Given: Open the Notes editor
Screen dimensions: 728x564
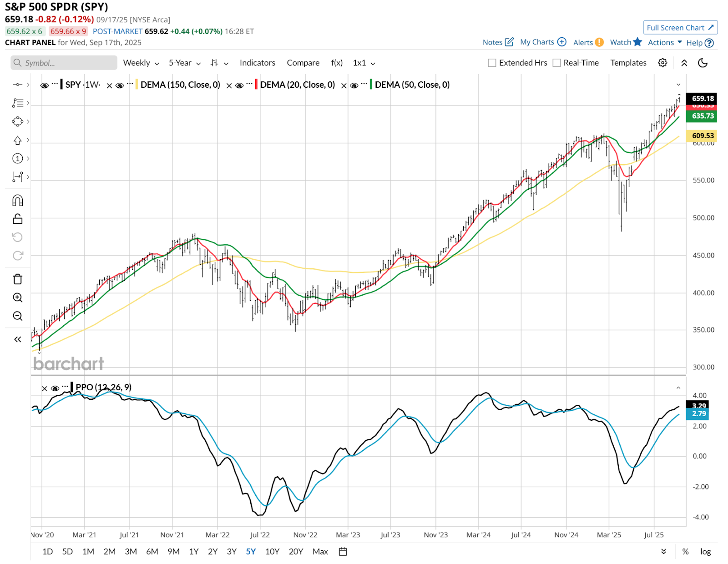Looking at the screenshot, I should pyautogui.click(x=498, y=42).
